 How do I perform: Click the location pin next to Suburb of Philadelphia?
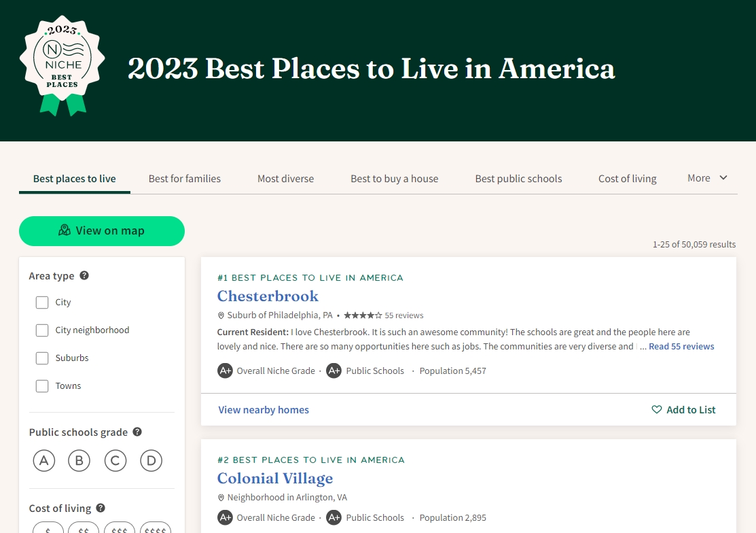(x=221, y=315)
